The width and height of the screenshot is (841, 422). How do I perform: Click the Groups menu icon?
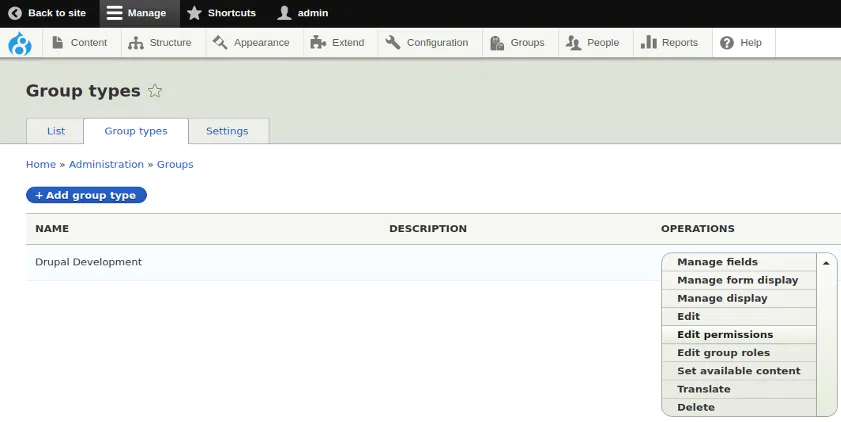pyautogui.click(x=497, y=43)
